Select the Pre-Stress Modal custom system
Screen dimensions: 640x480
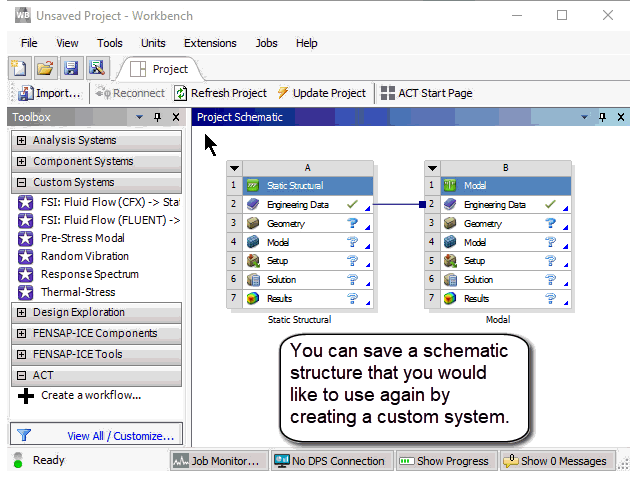[71, 238]
